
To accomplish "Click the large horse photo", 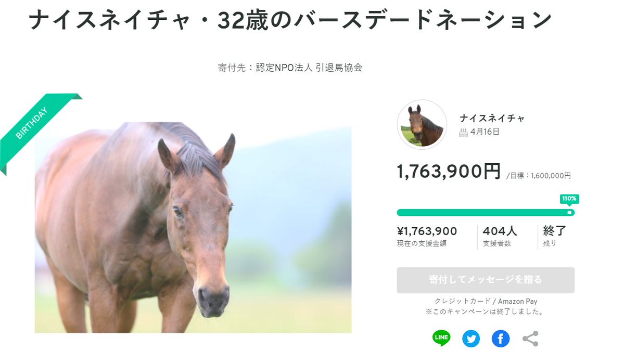I will [193, 229].
